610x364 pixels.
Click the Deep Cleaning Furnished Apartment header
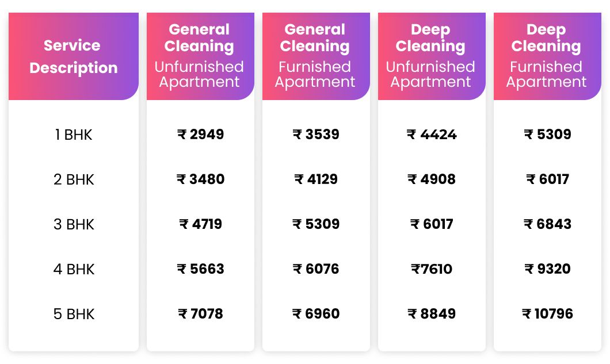[547, 56]
